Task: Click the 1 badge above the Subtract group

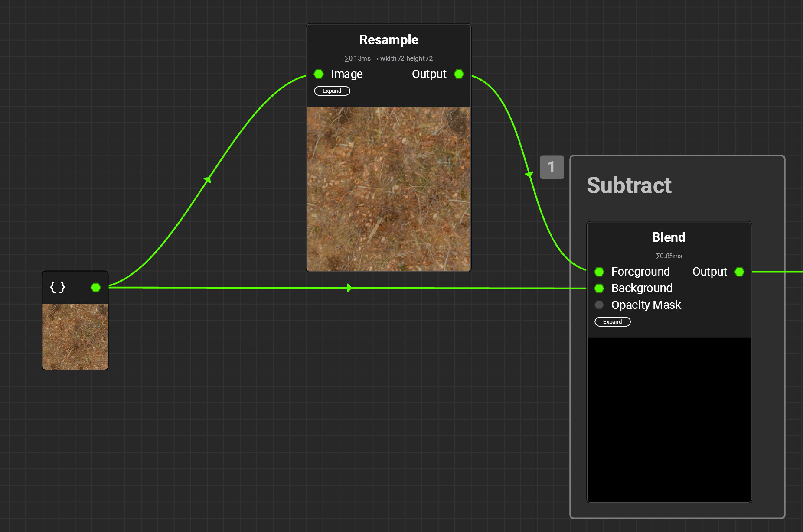Action: [x=552, y=167]
